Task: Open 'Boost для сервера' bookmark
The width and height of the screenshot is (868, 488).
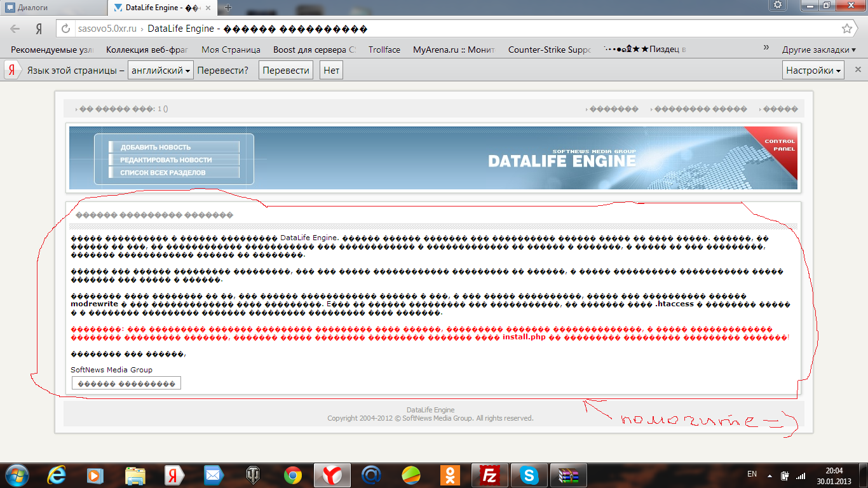Action: tap(315, 50)
